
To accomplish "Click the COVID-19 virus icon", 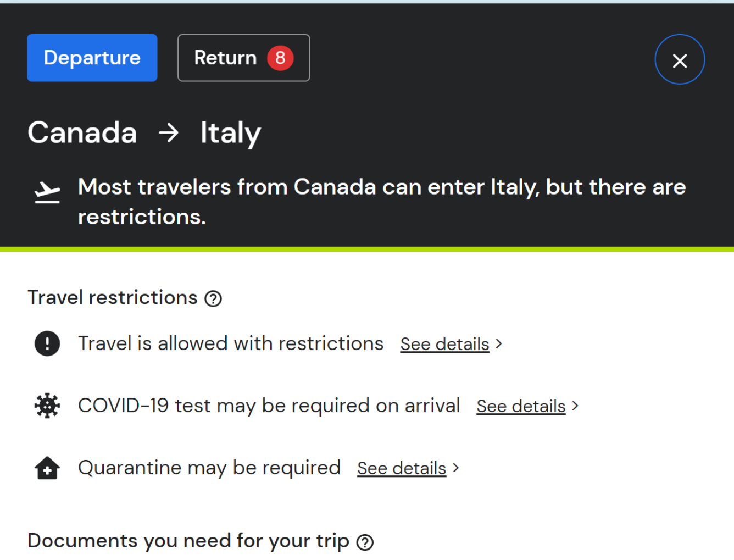I will click(x=47, y=406).
